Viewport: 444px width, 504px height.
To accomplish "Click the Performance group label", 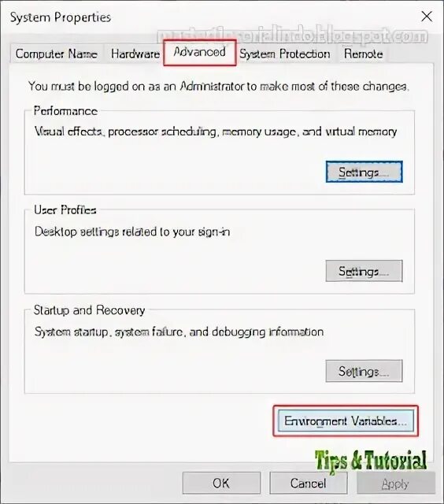I will [65, 111].
